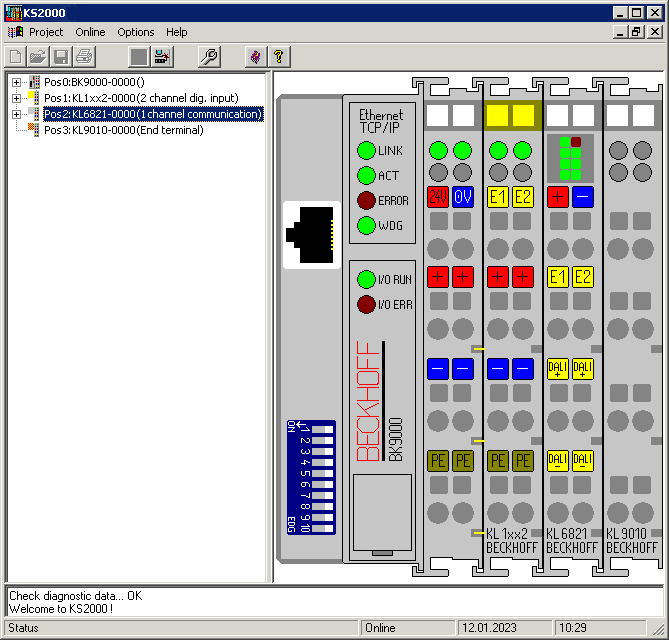Click the right DALI- contact on KL6821
The image size is (669, 640).
583,461
